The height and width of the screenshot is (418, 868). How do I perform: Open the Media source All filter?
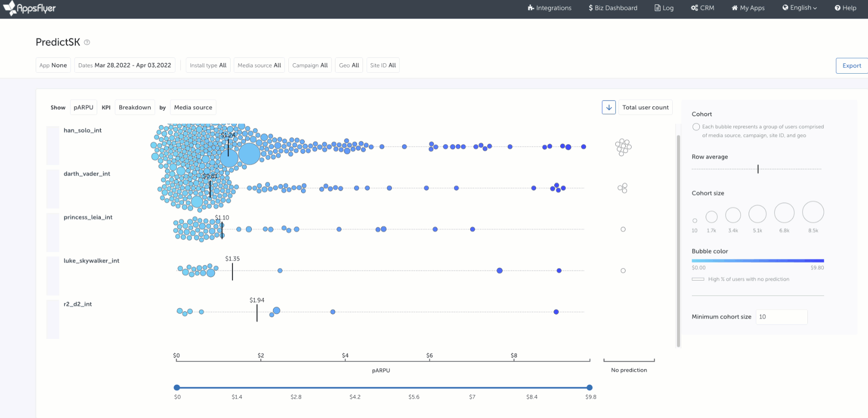(259, 65)
